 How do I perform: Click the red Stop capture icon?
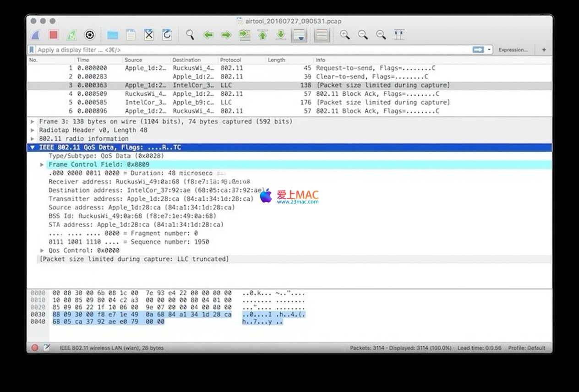(54, 35)
